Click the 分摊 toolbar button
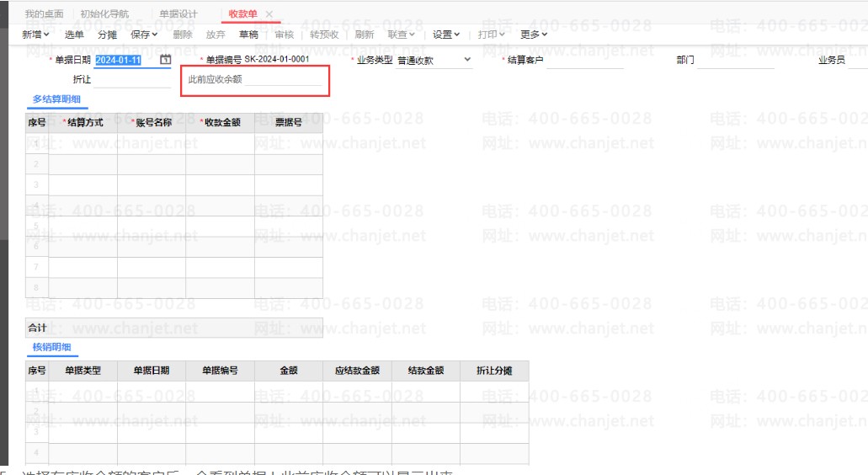868x475 pixels. click(x=108, y=35)
